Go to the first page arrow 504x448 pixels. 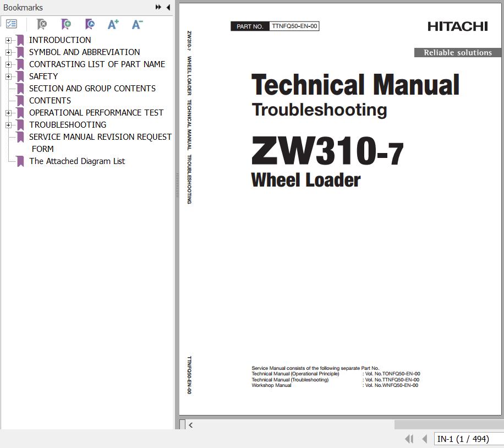[409, 439]
